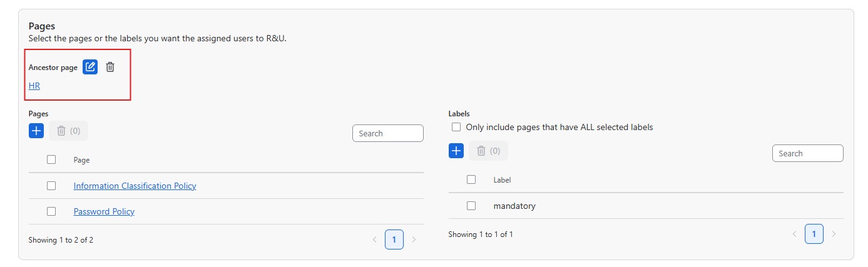This screenshot has height=267, width=868.
Task: Check the Information Classification Policy row
Action: 51,186
